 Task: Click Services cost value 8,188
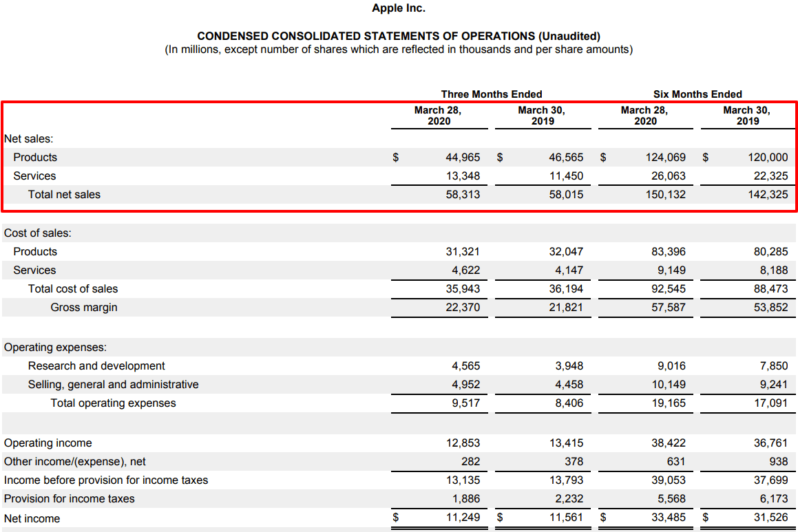[774, 270]
